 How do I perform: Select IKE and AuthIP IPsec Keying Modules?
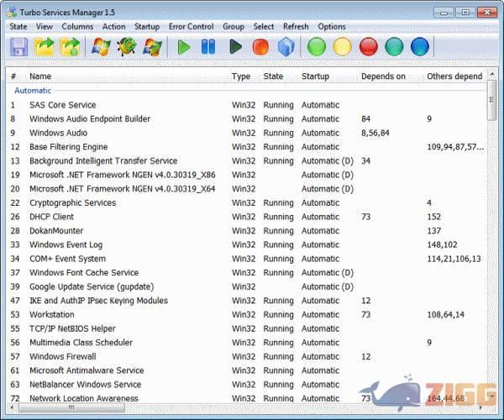(x=246, y=301)
